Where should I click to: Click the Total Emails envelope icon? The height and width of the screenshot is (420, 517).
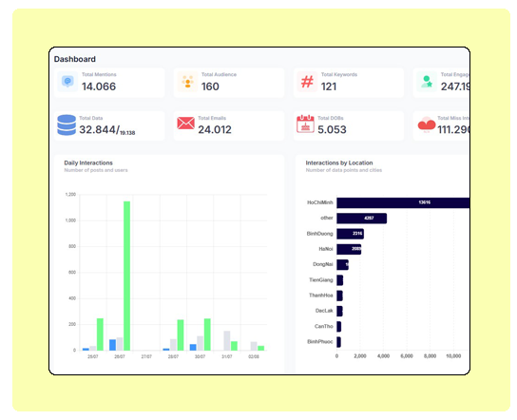click(x=185, y=123)
